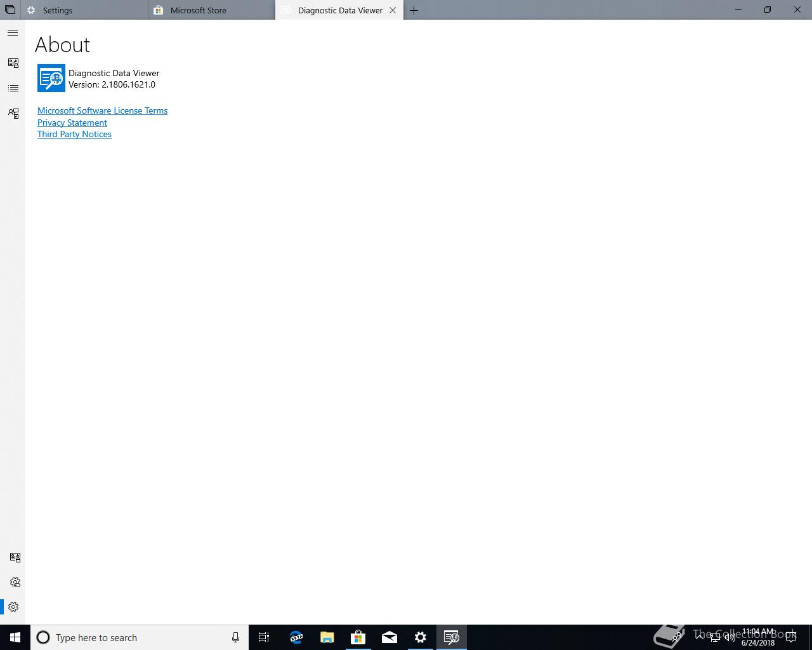Open Settings gear in taskbar
The height and width of the screenshot is (650, 812).
421,637
